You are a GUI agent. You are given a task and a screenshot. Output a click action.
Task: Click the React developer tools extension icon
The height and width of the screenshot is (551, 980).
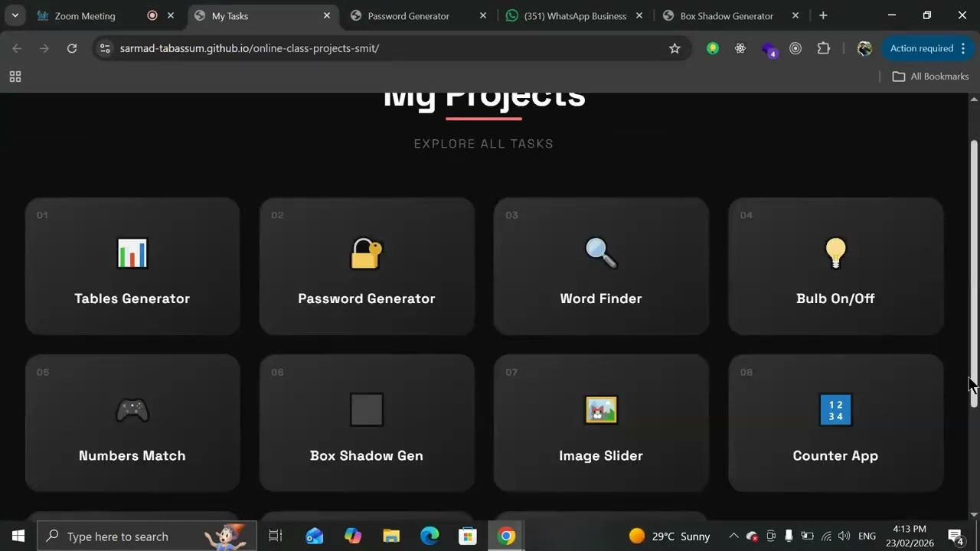click(740, 48)
